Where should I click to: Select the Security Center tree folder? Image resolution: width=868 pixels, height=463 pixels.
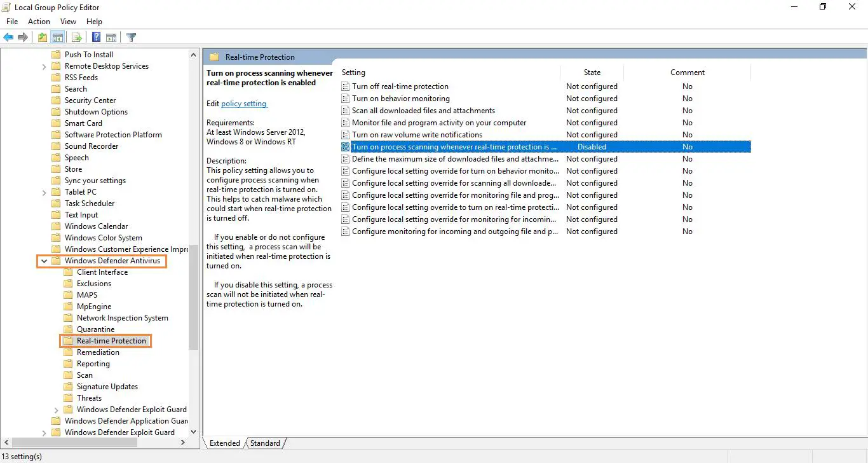[x=90, y=100]
